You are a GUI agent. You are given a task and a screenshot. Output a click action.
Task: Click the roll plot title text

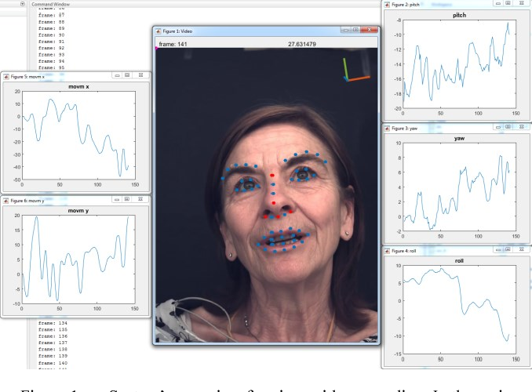tap(459, 261)
